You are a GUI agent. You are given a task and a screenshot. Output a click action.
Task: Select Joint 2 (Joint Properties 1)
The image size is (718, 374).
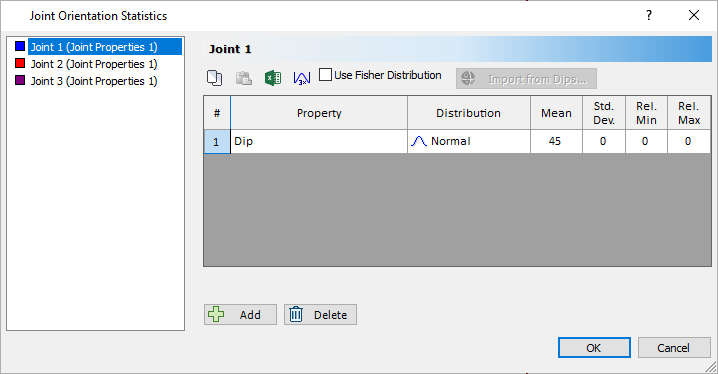94,64
